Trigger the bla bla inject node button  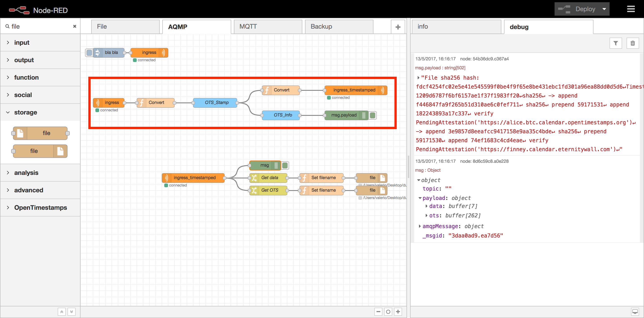(89, 53)
